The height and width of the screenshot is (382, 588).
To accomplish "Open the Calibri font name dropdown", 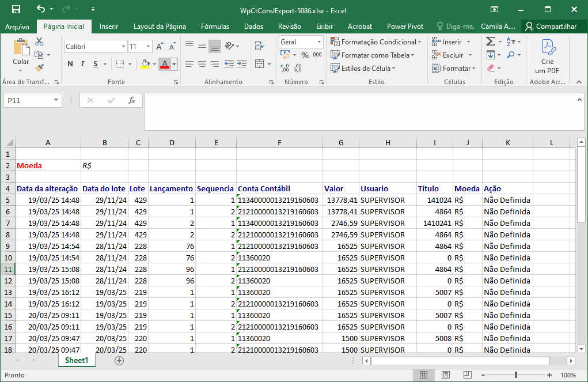I will (123, 47).
